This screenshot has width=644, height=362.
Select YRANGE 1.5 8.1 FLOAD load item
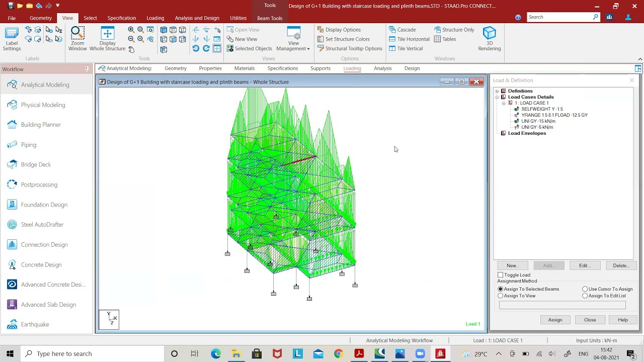pos(554,115)
